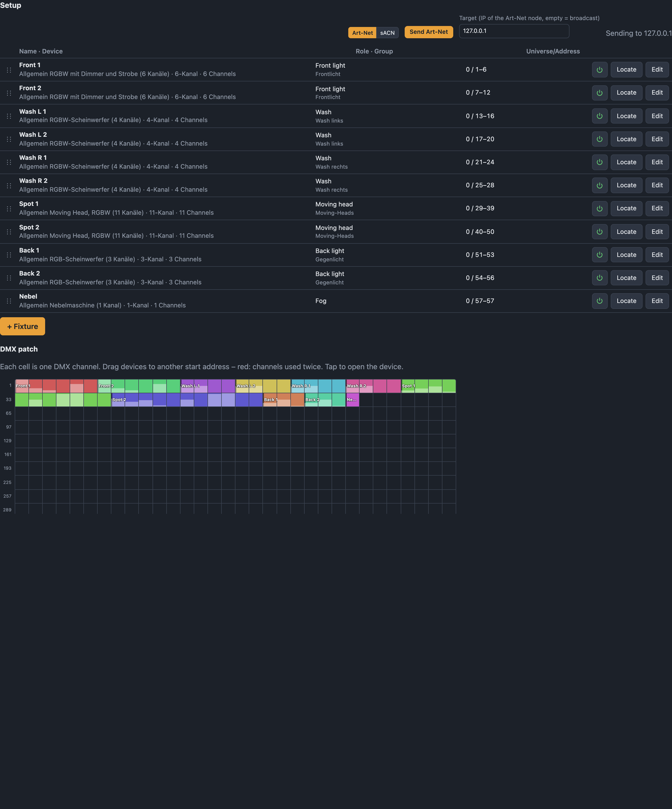The image size is (672, 809).
Task: Click the power icon for Back 1
Action: click(x=600, y=255)
